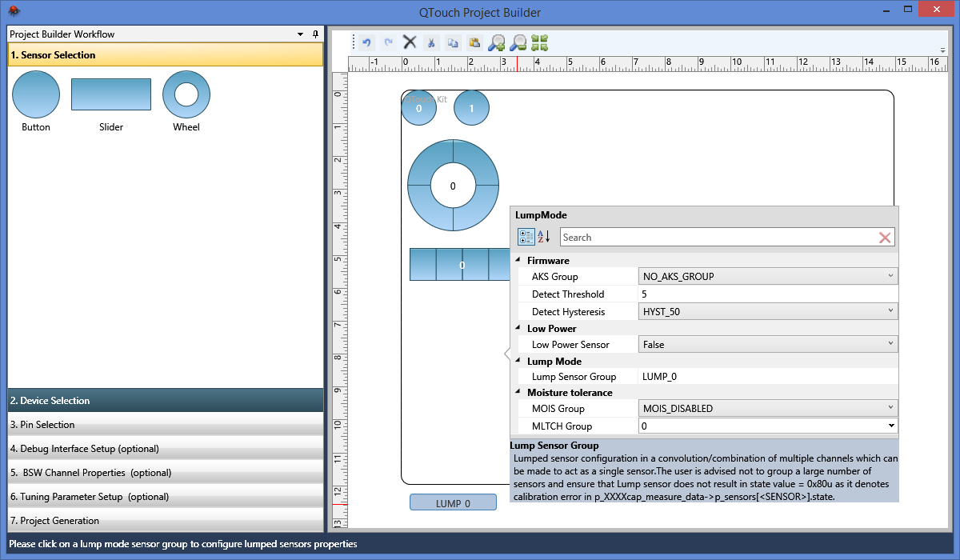960x560 pixels.
Task: Open the MLTCH Group dropdown
Action: pyautogui.click(x=891, y=426)
